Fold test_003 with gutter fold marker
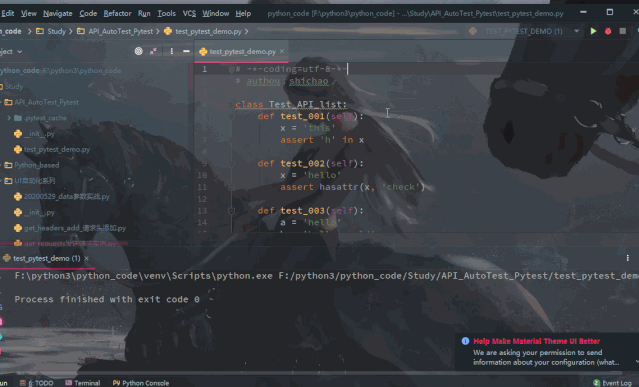Viewport: 639px width, 387px height. (231, 211)
